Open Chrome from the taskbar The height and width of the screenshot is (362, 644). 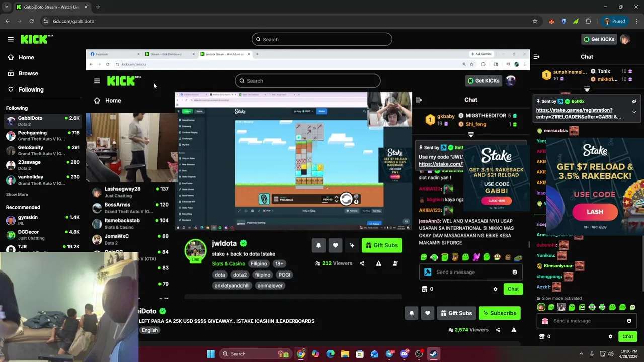(x=300, y=354)
